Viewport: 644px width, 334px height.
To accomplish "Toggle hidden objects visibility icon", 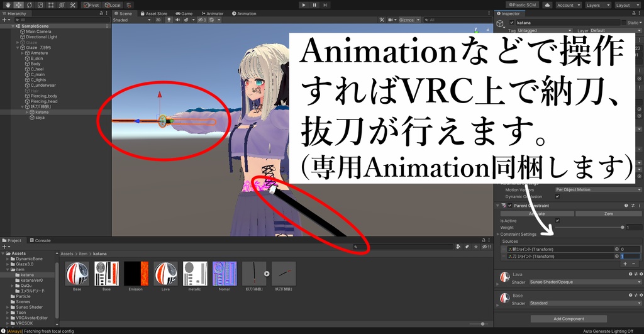I will 202,19.
